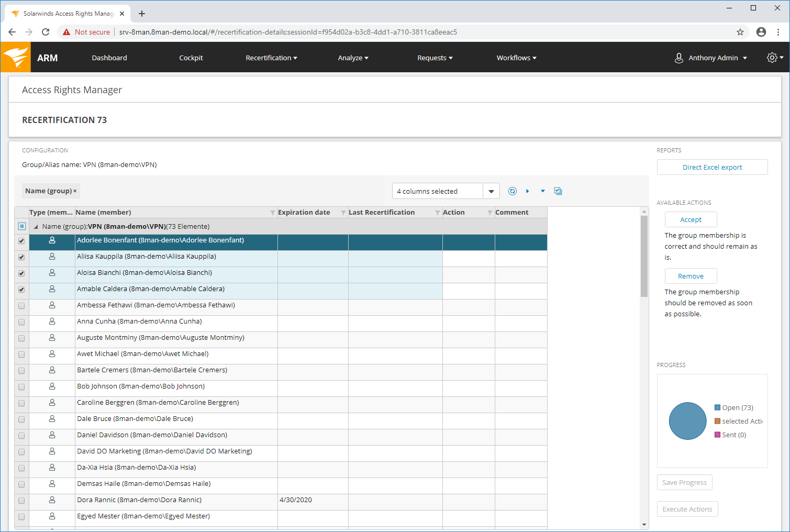The width and height of the screenshot is (790, 532).
Task: Click the user type icon for Dora Rannic
Action: 52,500
